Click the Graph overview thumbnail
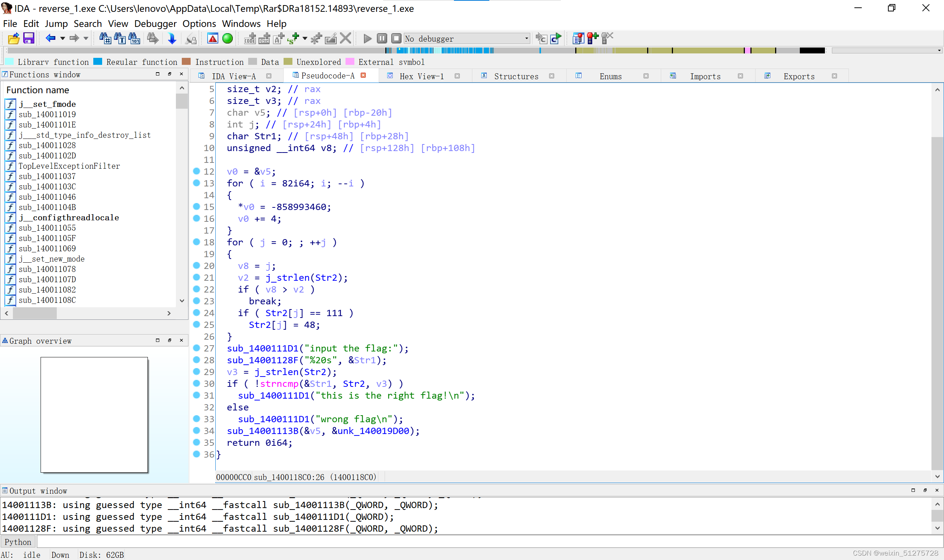Screen dimensions: 944x560 pyautogui.click(x=94, y=415)
